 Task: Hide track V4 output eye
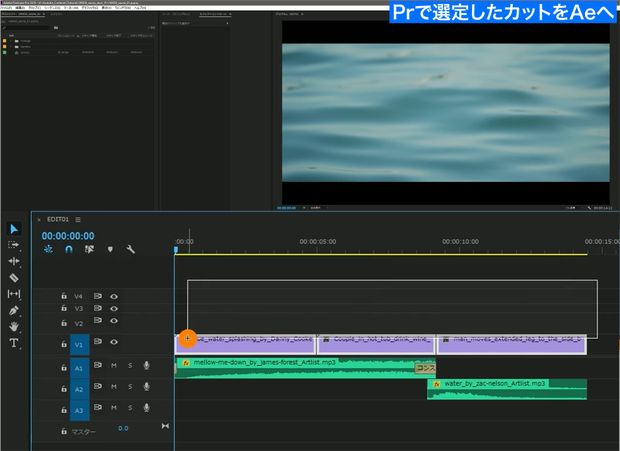tap(114, 296)
